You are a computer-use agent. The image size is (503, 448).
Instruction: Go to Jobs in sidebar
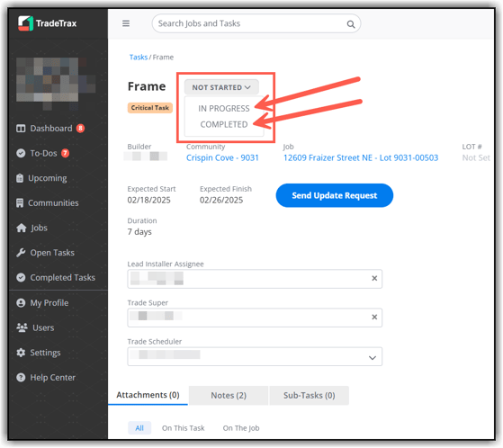39,228
